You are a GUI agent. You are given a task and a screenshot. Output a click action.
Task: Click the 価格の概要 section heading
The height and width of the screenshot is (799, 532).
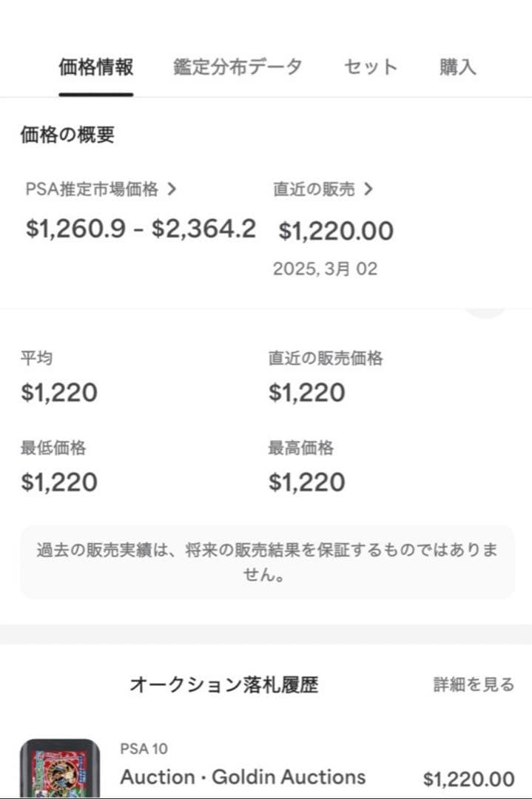(66, 135)
